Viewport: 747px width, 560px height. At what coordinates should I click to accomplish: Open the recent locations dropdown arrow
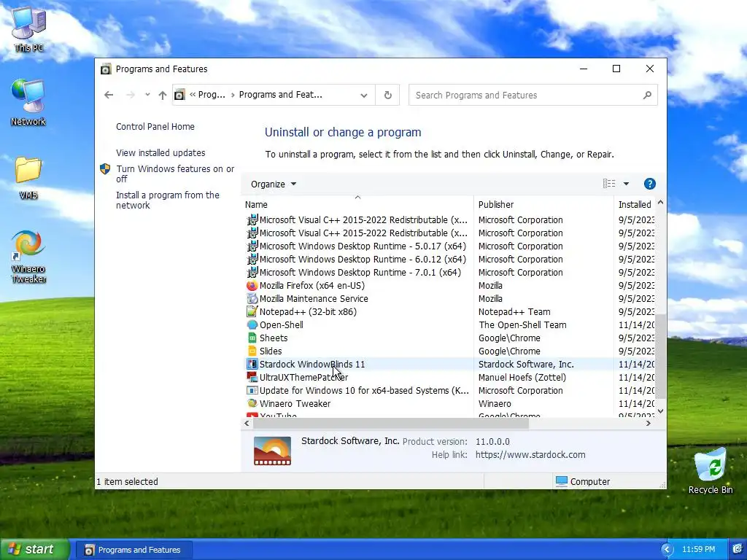click(x=147, y=95)
